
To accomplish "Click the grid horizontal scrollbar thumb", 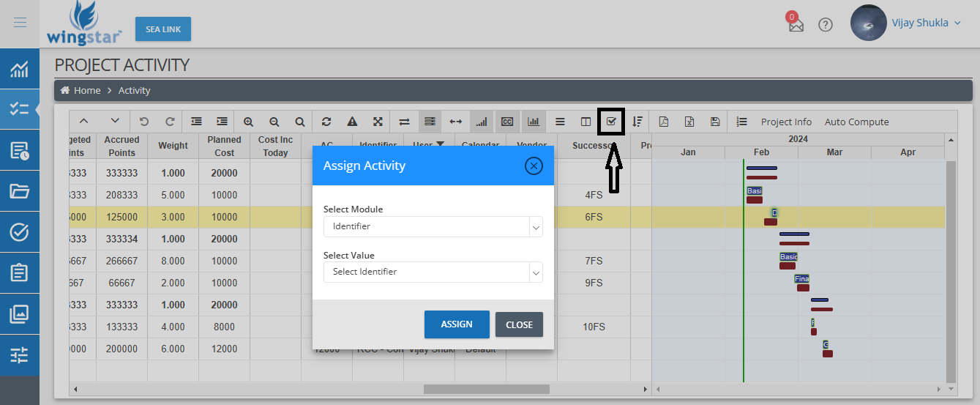I will (486, 389).
